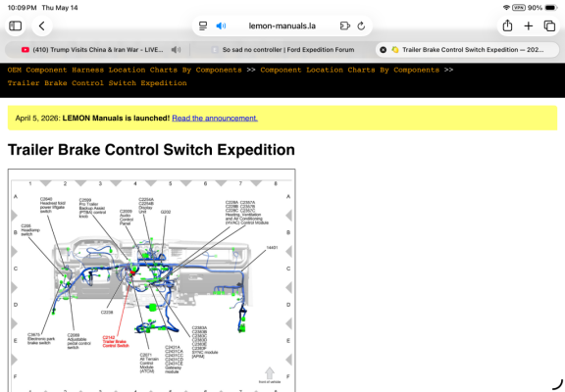Reload the lemon-manuals page
This screenshot has height=392, width=565.
[x=361, y=25]
